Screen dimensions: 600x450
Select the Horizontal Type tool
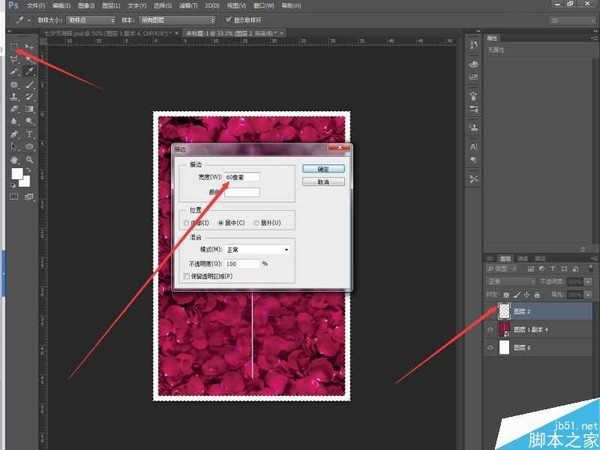[x=29, y=133]
